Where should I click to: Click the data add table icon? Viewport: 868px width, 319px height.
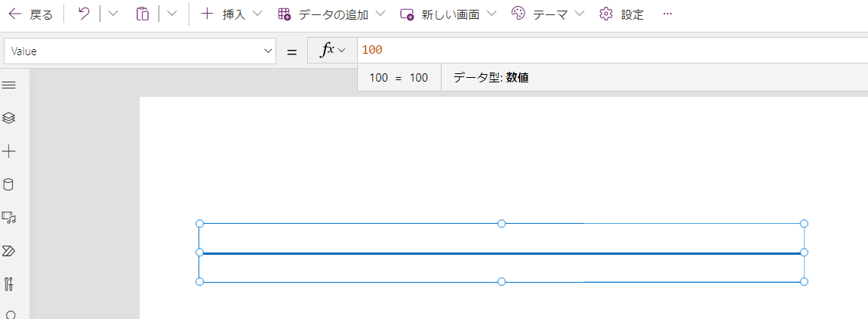[x=284, y=14]
